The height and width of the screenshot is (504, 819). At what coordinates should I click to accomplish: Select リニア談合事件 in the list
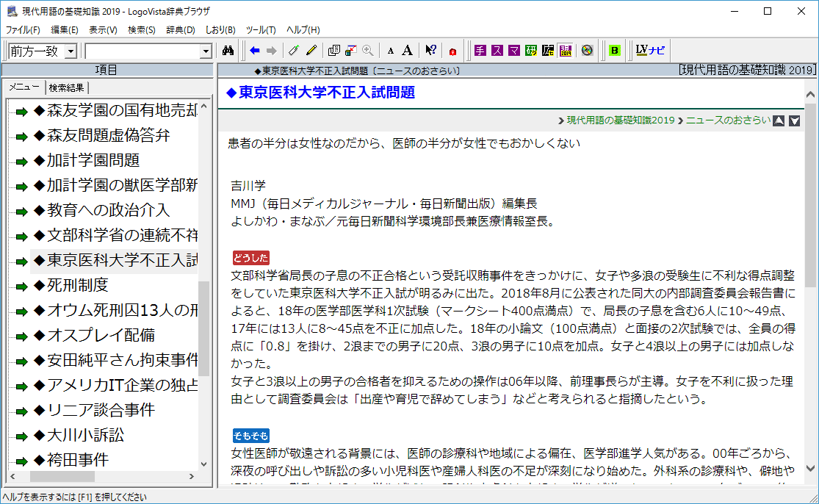pos(94,410)
